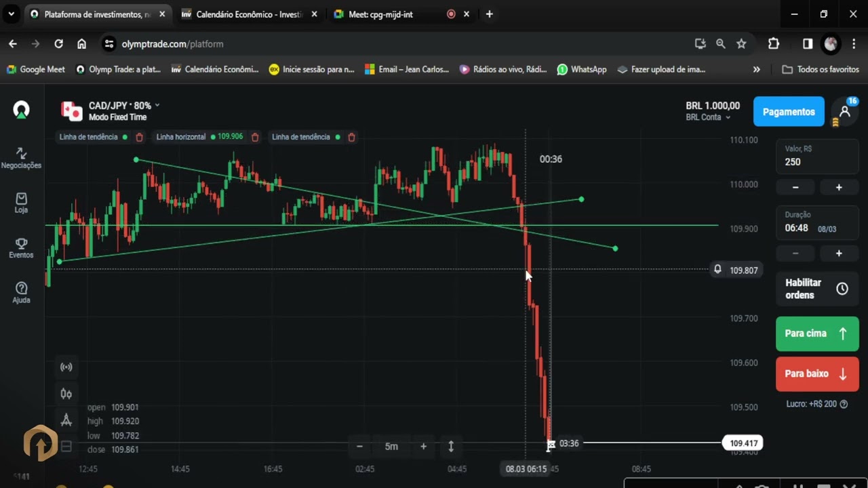Open Google Meet bookmark
Image resolution: width=868 pixels, height=488 pixels.
[x=36, y=69]
